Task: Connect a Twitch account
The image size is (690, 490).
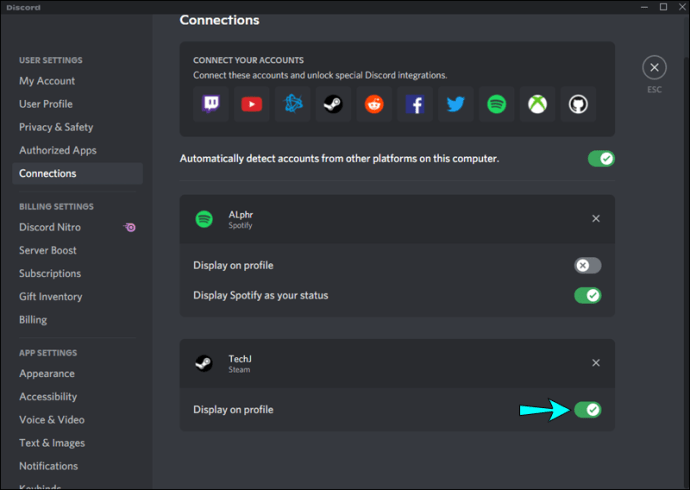Action: click(209, 103)
